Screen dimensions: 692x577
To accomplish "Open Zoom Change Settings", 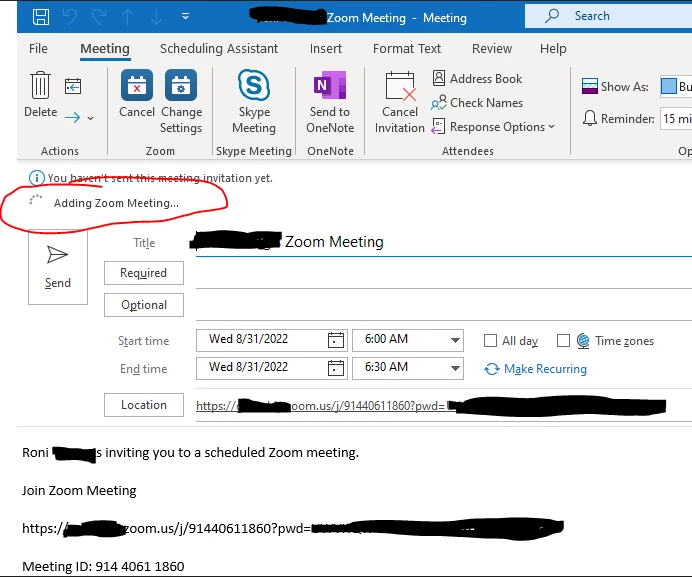I will (181, 85).
